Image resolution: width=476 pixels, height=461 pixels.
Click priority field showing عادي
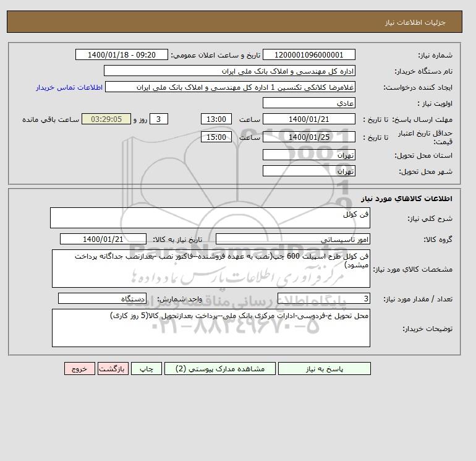[x=308, y=103]
